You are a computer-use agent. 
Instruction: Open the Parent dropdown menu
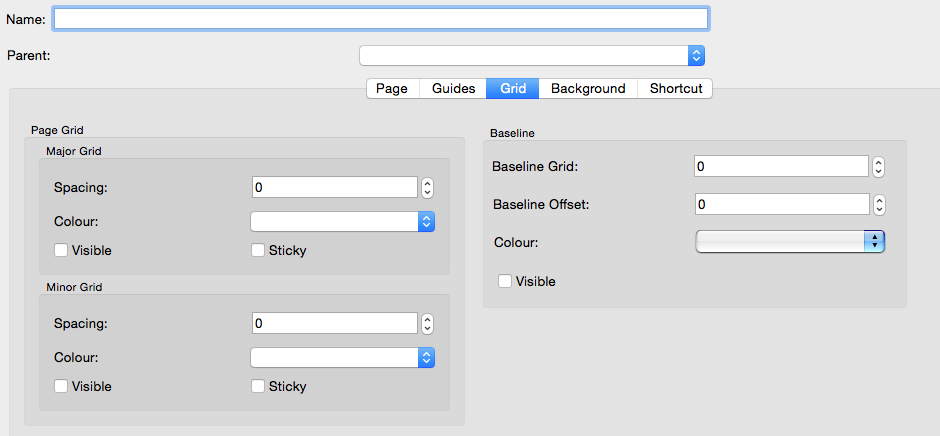(x=533, y=55)
